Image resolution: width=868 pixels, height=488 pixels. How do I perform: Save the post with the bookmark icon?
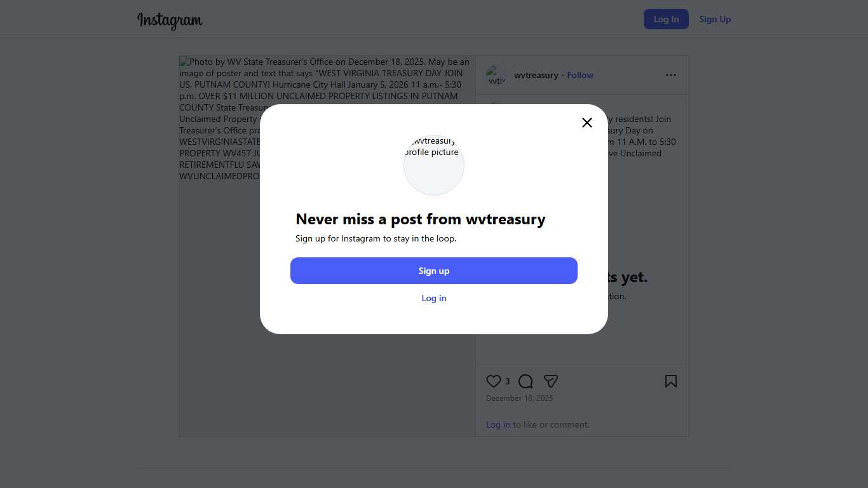point(671,381)
